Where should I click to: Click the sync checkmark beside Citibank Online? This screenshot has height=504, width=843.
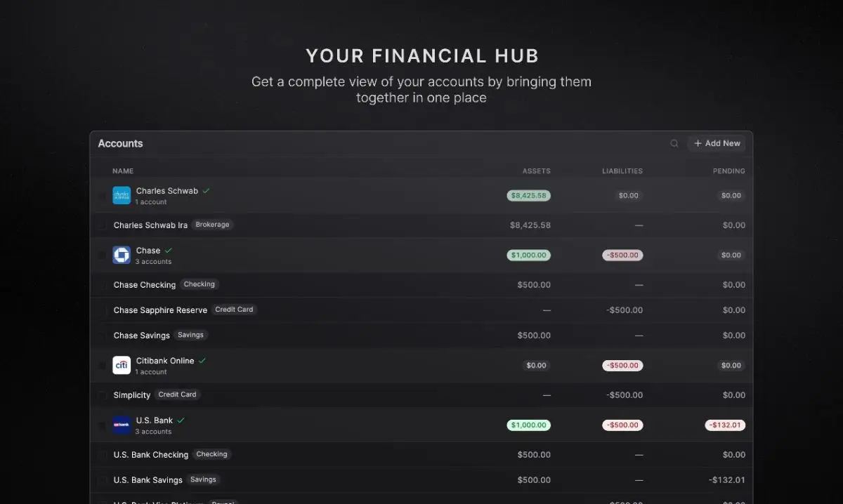pos(202,360)
